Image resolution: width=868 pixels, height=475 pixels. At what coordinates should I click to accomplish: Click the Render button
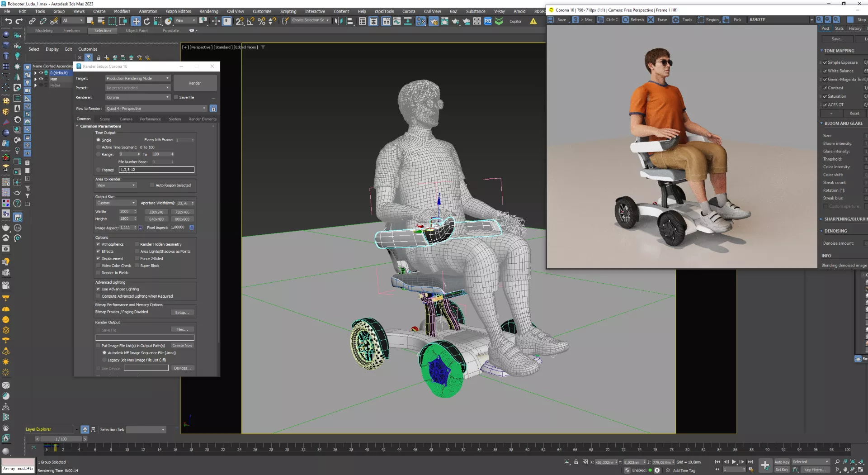(195, 83)
